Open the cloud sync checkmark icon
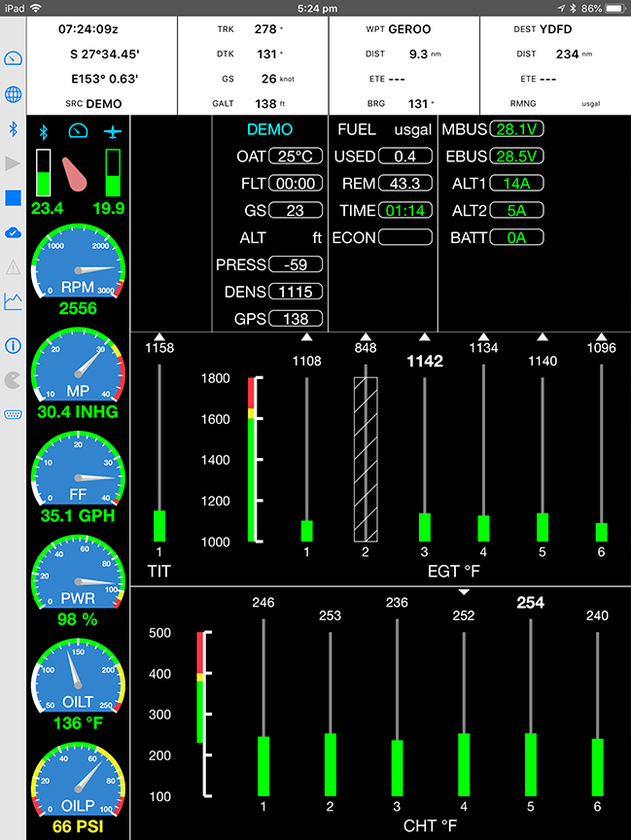 tap(14, 231)
